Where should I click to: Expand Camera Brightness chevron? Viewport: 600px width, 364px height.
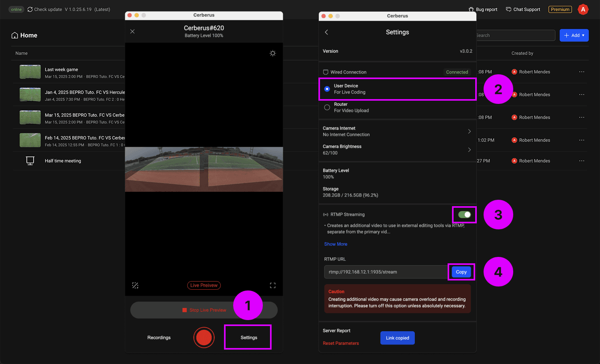click(x=469, y=150)
